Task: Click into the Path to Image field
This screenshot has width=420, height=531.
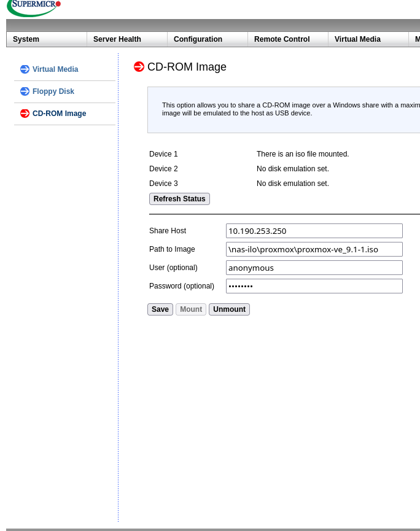Action: tap(314, 249)
